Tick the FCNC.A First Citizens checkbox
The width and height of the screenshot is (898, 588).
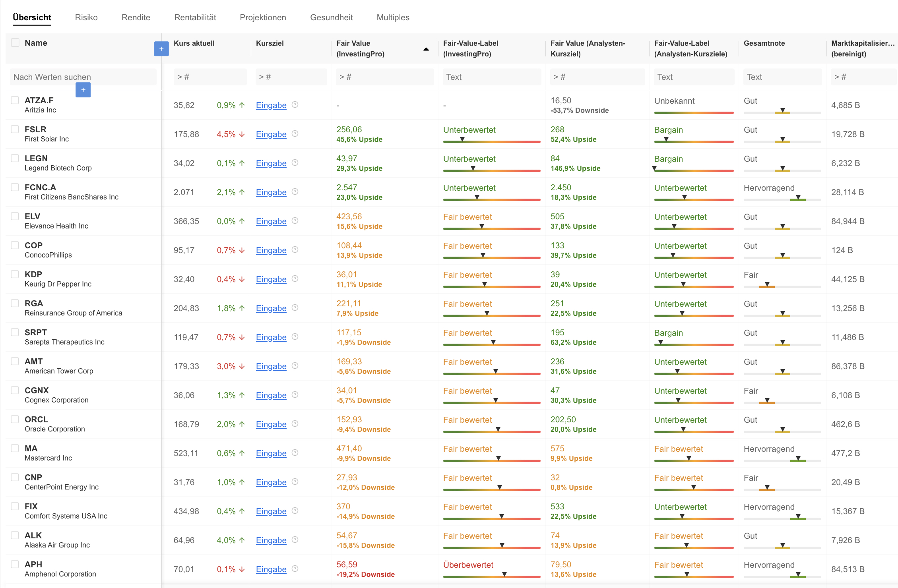click(x=15, y=187)
